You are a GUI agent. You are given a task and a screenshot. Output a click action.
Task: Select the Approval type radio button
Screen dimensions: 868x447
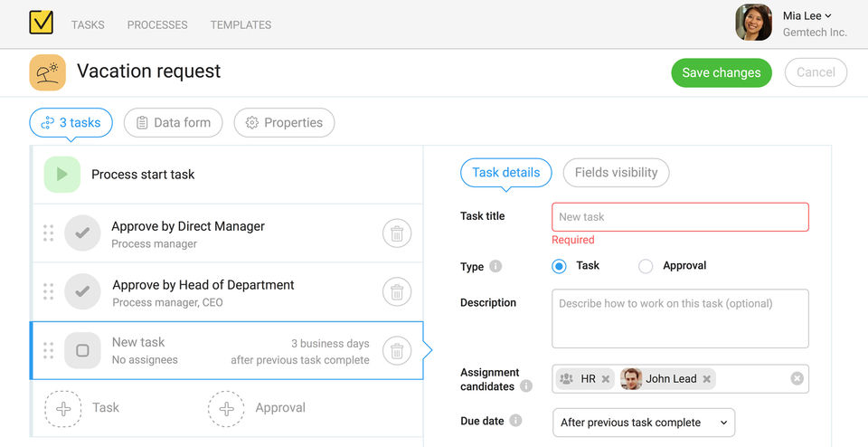[x=646, y=266]
